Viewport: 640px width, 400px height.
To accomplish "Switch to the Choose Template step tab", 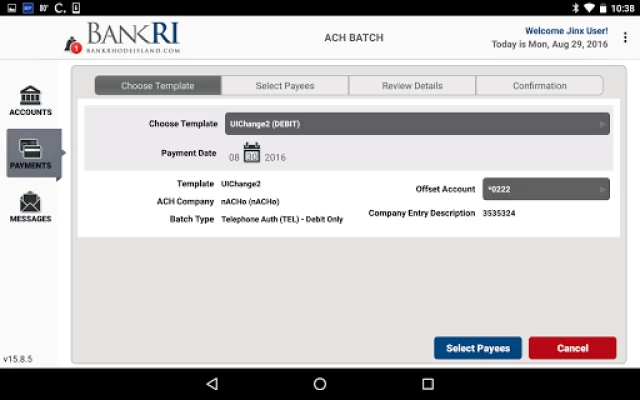I will (158, 86).
